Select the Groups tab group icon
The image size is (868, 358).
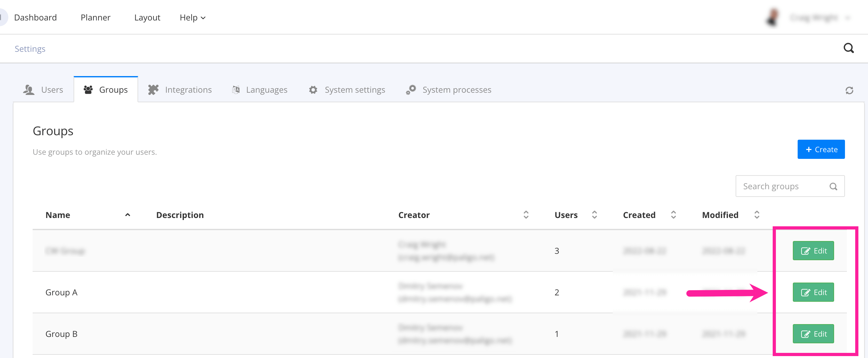click(88, 89)
